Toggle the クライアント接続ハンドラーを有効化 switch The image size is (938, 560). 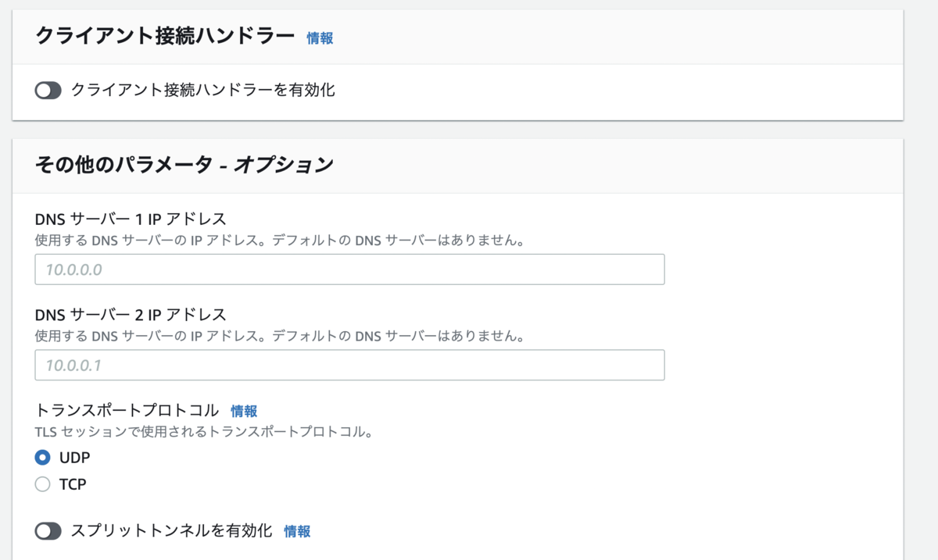coord(48,91)
